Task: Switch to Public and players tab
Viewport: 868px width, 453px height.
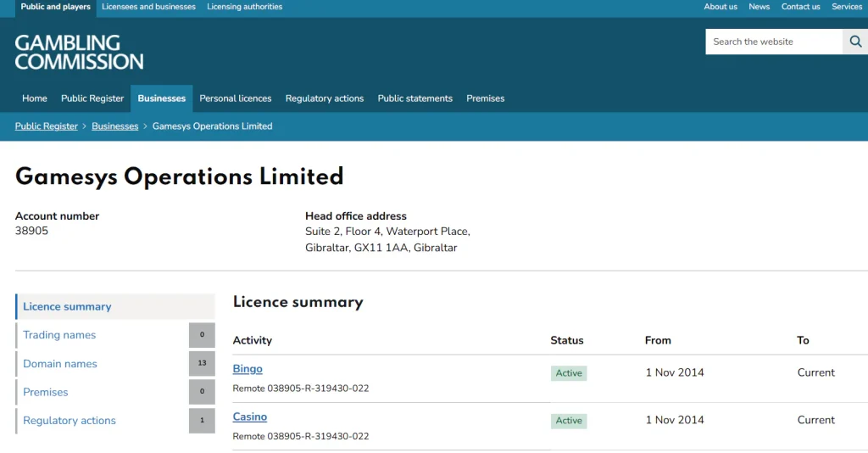Action: 55,7
